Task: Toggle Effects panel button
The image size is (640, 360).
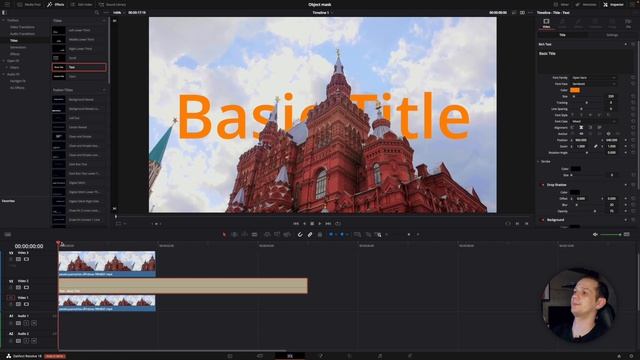Action: coord(56,4)
